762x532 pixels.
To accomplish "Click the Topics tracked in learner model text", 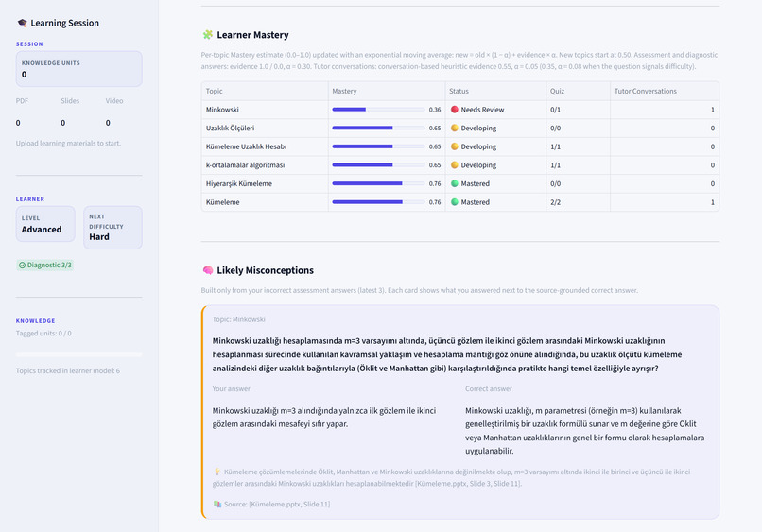I will [x=68, y=370].
